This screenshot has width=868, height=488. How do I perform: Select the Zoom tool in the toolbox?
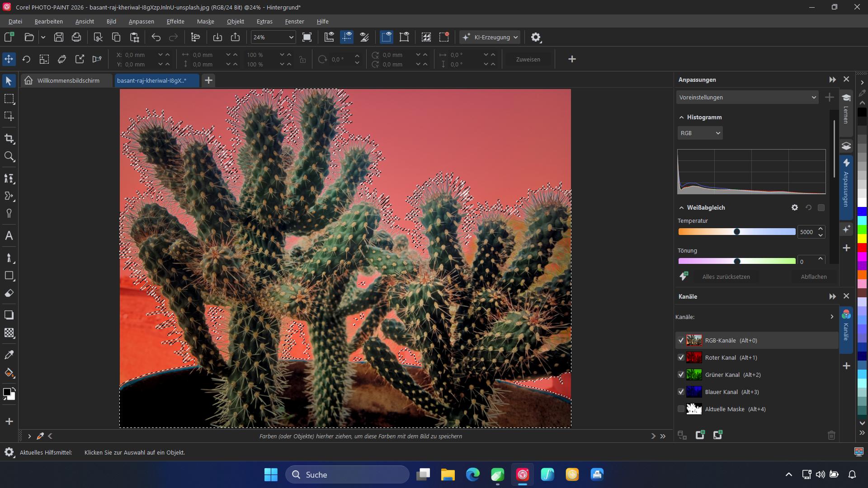point(9,157)
